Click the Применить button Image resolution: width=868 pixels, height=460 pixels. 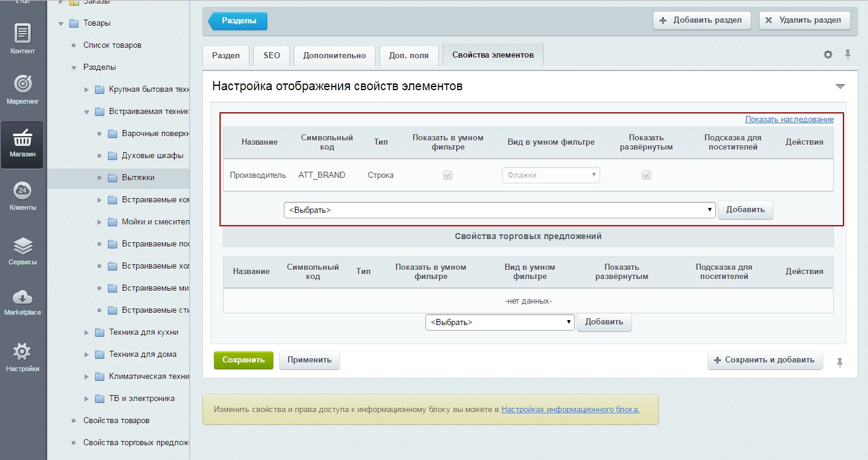pyautogui.click(x=310, y=360)
